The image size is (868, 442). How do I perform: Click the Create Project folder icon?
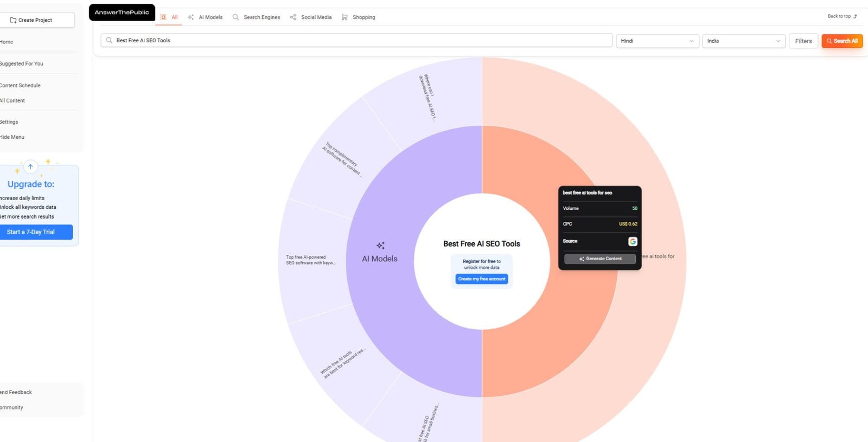click(13, 20)
